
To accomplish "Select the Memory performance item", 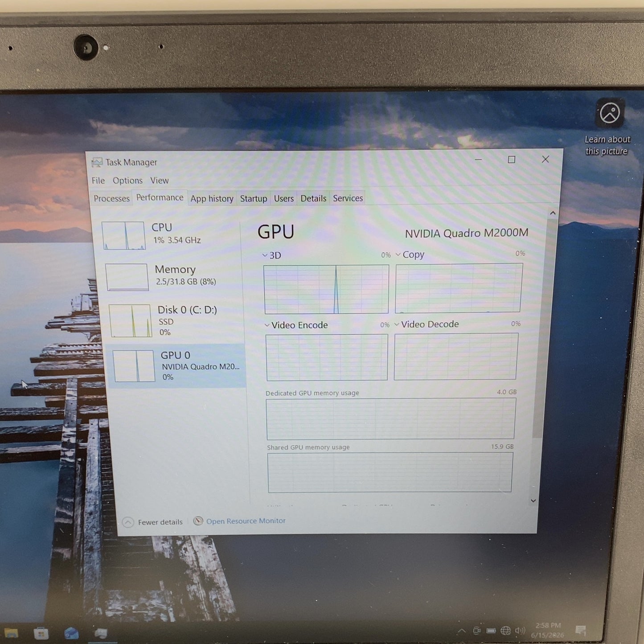I will click(x=172, y=276).
